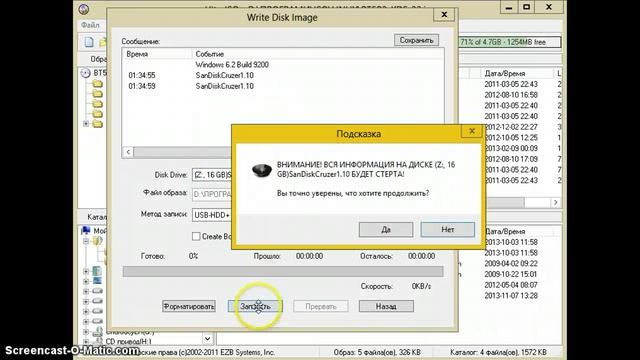Screen dimensions: 640x360
Task: Confirm with the Да button
Action: pyautogui.click(x=386, y=229)
